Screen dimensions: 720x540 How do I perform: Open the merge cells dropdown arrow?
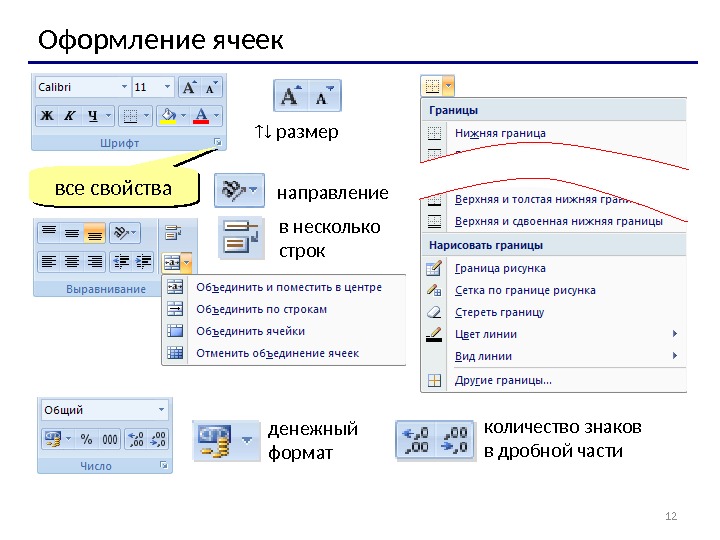coord(186,263)
